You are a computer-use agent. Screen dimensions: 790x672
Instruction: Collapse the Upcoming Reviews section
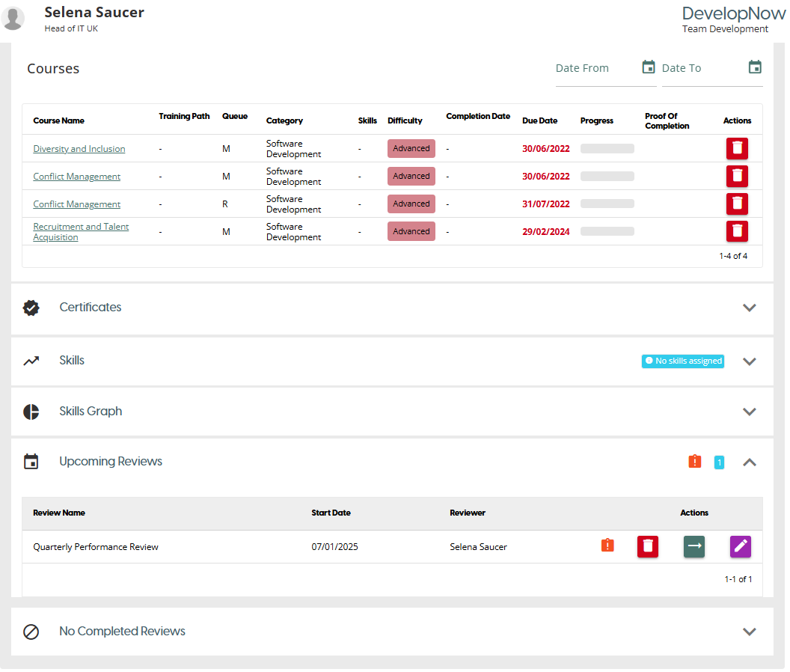(749, 462)
